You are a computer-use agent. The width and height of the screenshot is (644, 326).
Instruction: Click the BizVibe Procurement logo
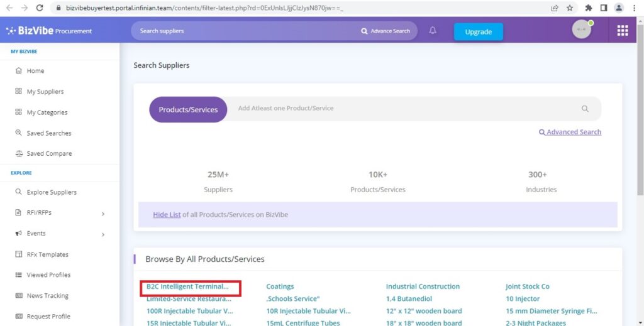49,31
